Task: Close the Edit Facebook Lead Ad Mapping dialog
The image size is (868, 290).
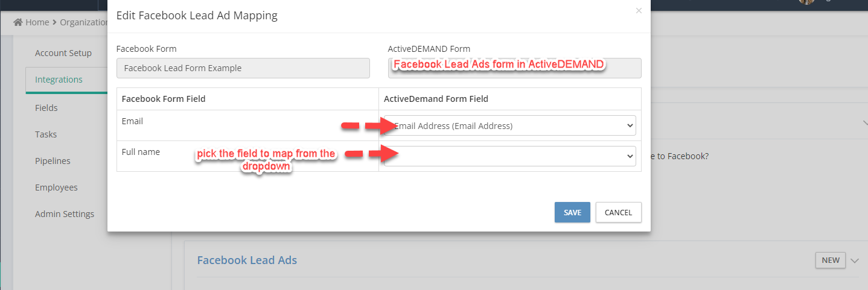Action: pyautogui.click(x=639, y=11)
